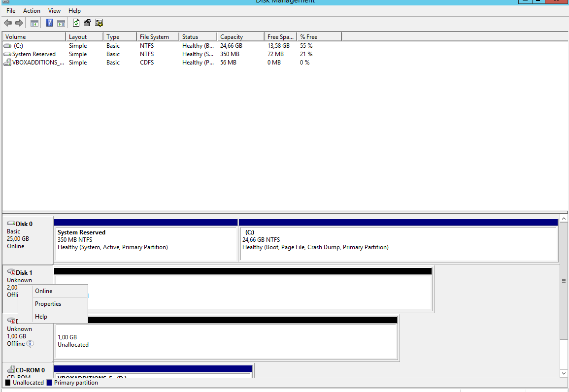Click the Back arrow toolbar icon

pyautogui.click(x=8, y=23)
